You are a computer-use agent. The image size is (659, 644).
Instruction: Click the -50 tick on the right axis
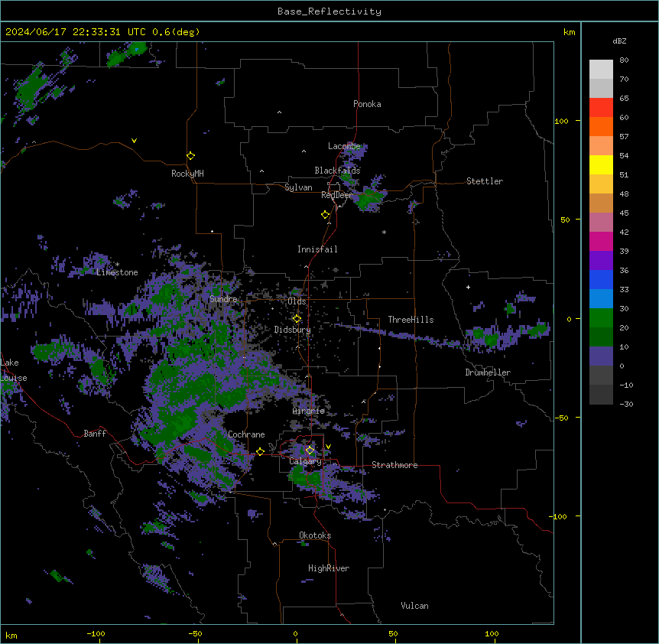pos(561,418)
